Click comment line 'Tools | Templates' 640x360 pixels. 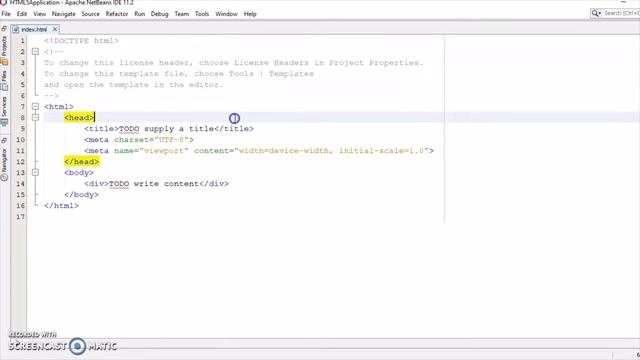[179, 74]
